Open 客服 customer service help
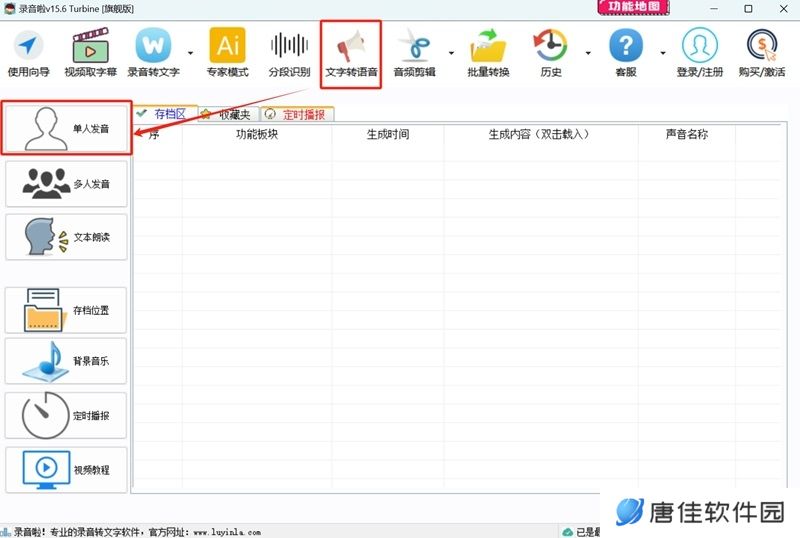 (x=626, y=53)
